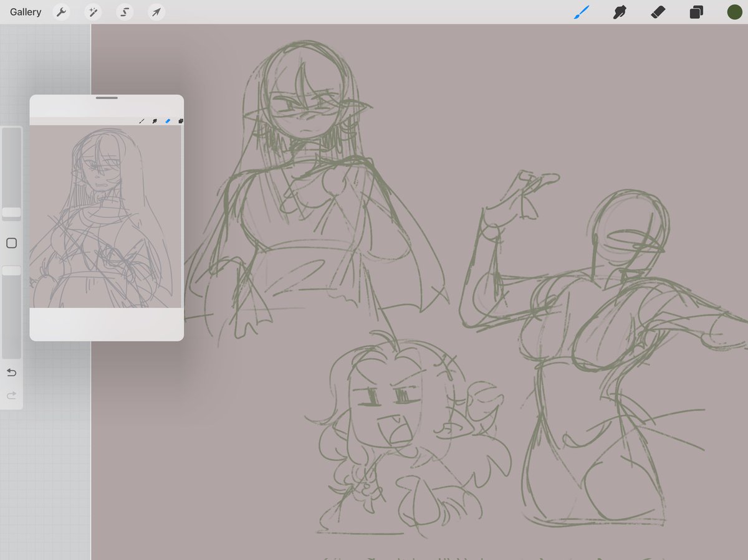The image size is (748, 560).
Task: Select the Smudge tool
Action: point(619,12)
